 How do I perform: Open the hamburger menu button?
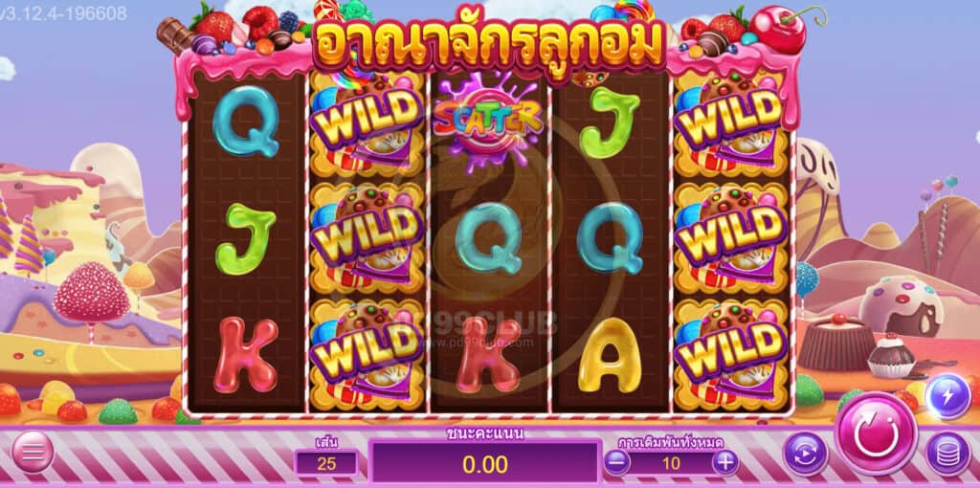[33, 452]
